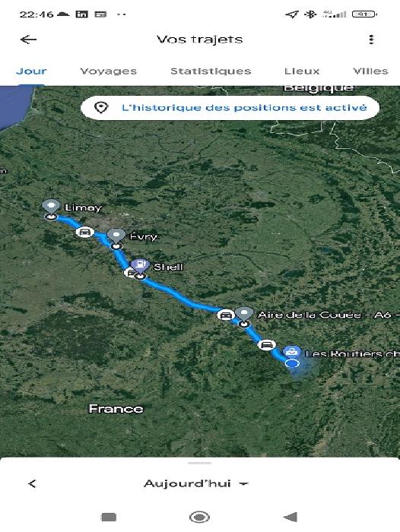Viewport: 400px width, 532px height.
Task: Tap the Android home navigation button
Action: pos(199,517)
